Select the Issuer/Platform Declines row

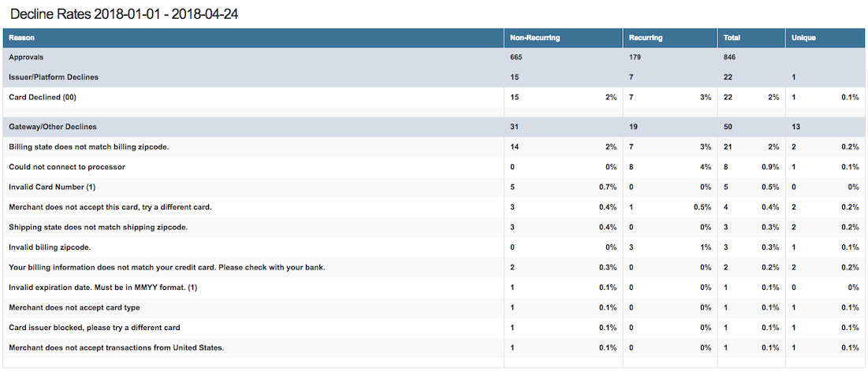(x=54, y=77)
